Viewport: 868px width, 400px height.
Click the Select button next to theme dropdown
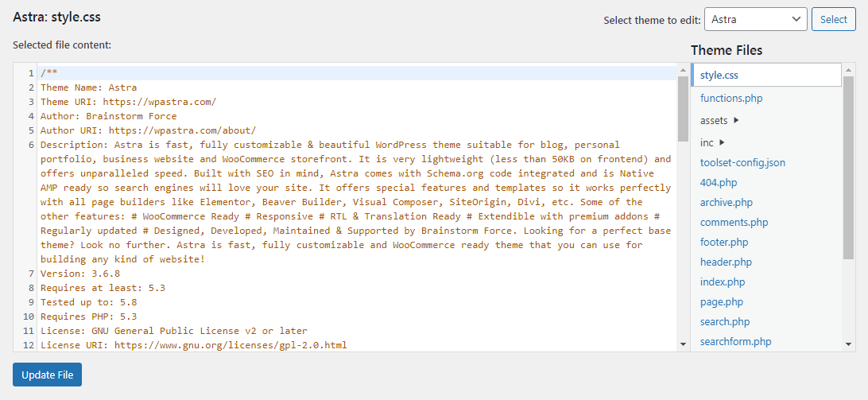point(833,19)
